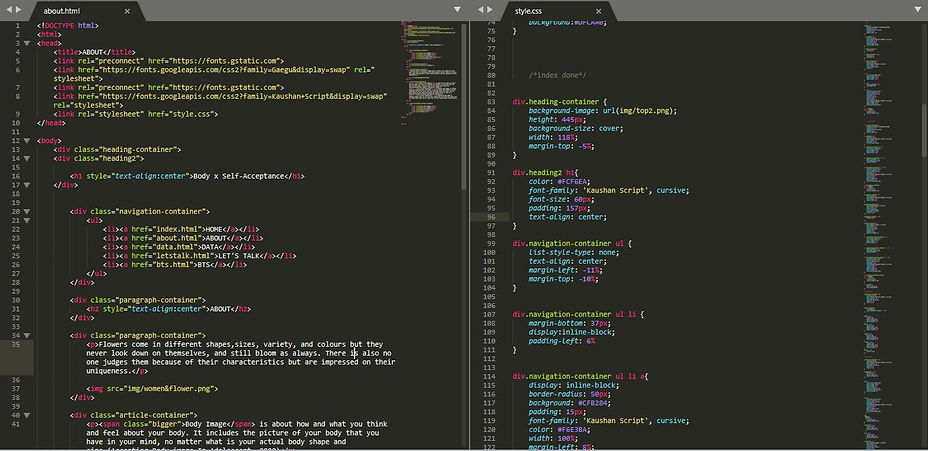Click line number 10 in about.html gutter
Screen dimensions: 928x451
(16, 123)
